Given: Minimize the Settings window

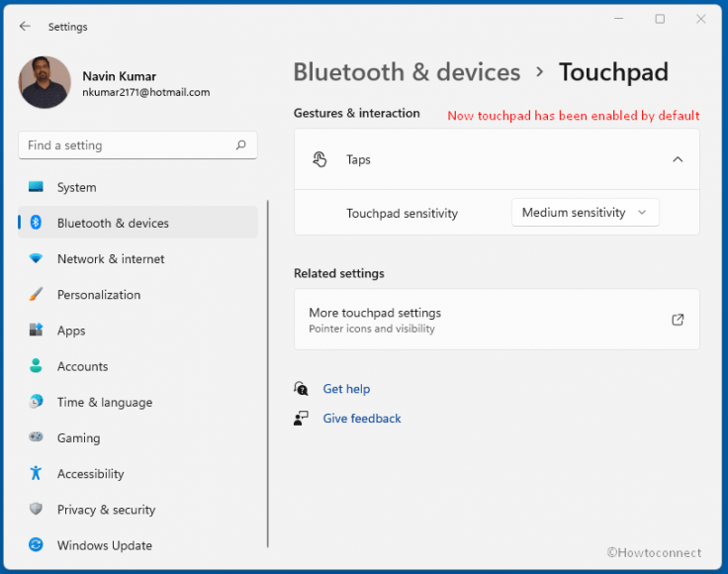Looking at the screenshot, I should [618, 19].
